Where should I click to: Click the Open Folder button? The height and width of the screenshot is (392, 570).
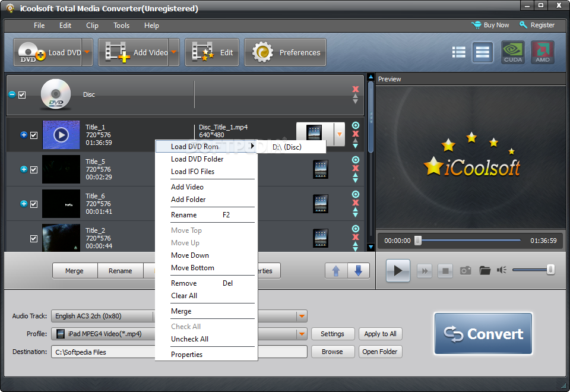coord(380,352)
